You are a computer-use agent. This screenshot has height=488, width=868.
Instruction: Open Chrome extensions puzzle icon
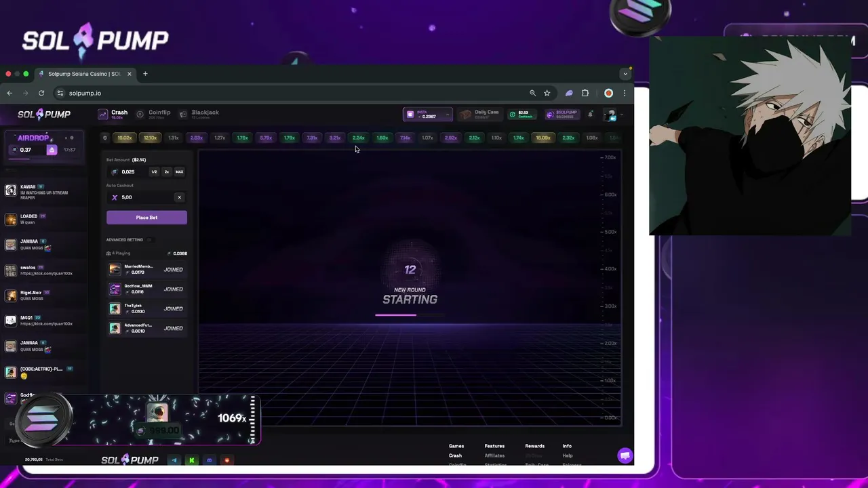[x=585, y=93]
